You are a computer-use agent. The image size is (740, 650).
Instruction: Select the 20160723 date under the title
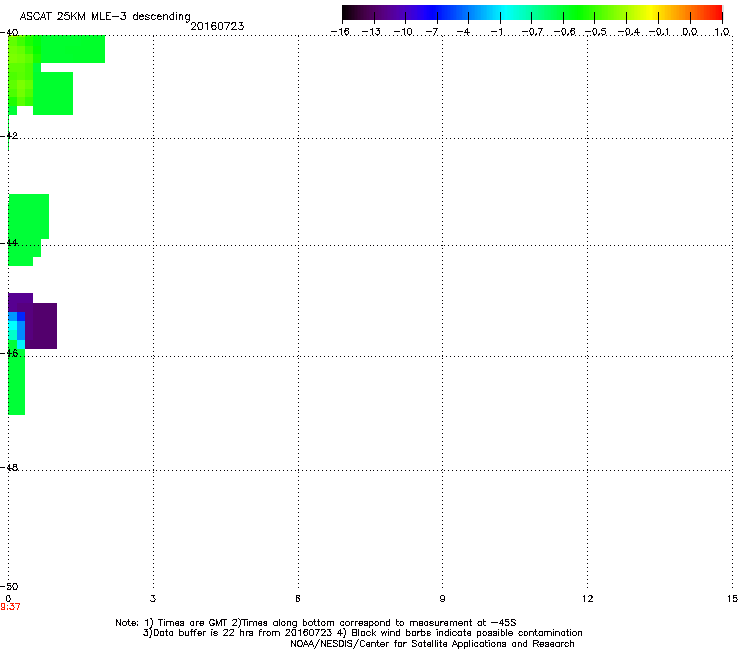[x=217, y=26]
